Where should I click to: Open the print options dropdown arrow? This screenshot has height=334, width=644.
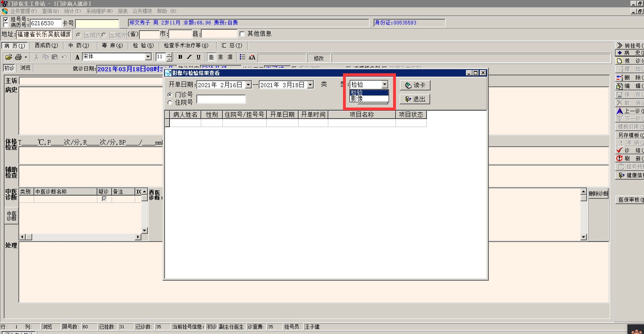coord(26,57)
